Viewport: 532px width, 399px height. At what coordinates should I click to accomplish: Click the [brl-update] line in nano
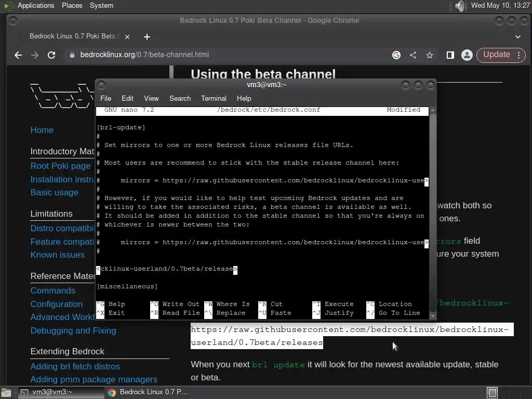click(x=121, y=128)
